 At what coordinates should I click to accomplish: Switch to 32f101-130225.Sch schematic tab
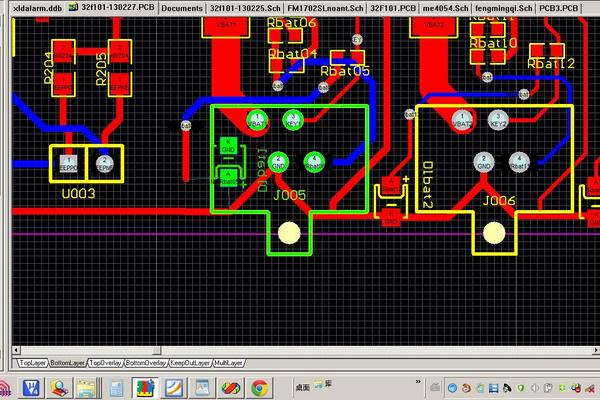click(x=245, y=8)
